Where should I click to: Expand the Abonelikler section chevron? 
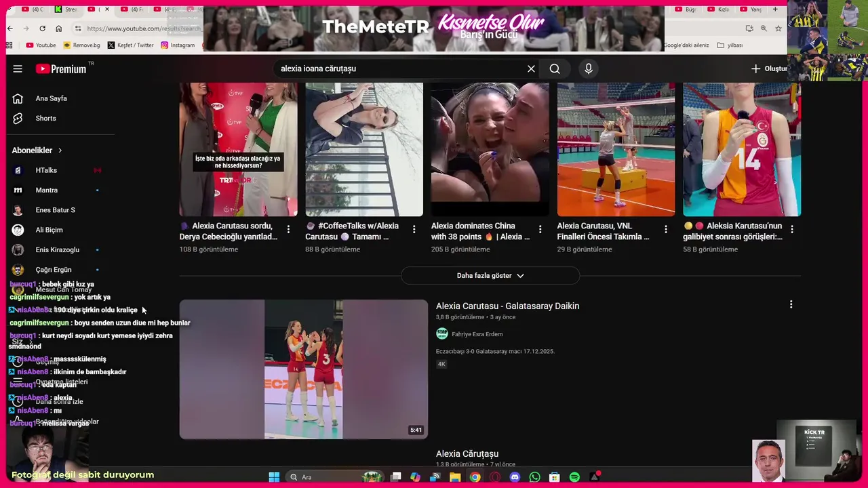tap(60, 150)
